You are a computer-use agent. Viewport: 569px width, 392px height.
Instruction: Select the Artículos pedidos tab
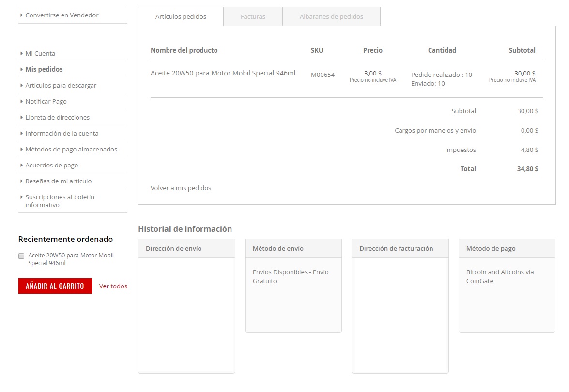coord(181,16)
